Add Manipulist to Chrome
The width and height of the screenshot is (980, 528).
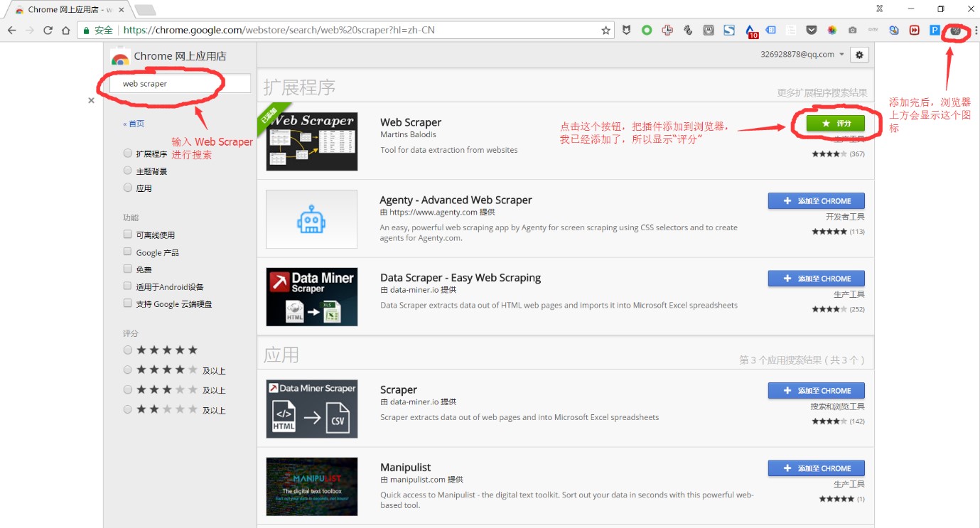click(817, 468)
